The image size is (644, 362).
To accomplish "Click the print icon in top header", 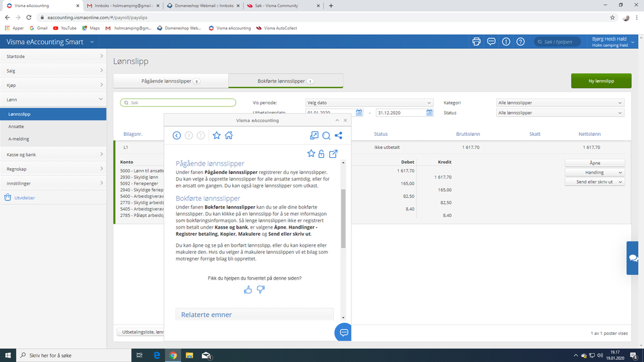I will pos(476,42).
